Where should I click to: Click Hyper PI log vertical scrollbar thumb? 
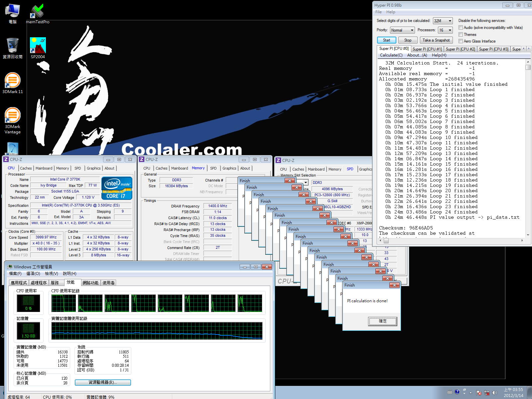pos(528,67)
